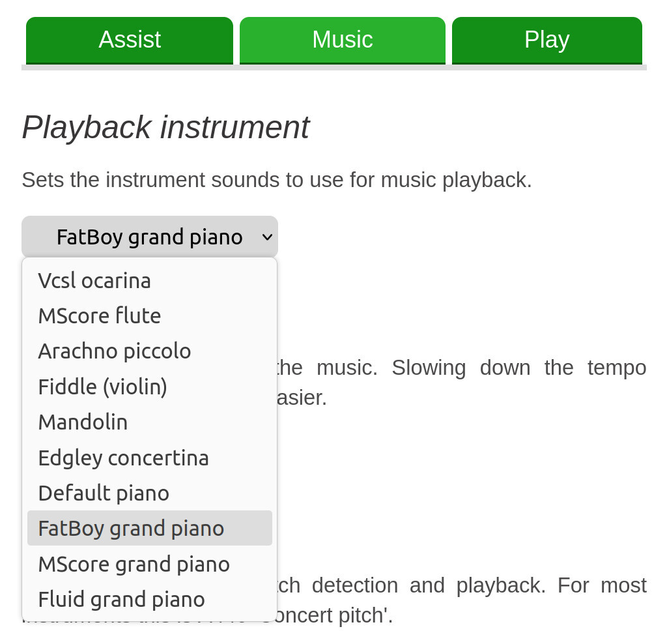This screenshot has height=644, width=667.
Task: Select Vcsl ocarina from the list
Action: click(x=94, y=280)
